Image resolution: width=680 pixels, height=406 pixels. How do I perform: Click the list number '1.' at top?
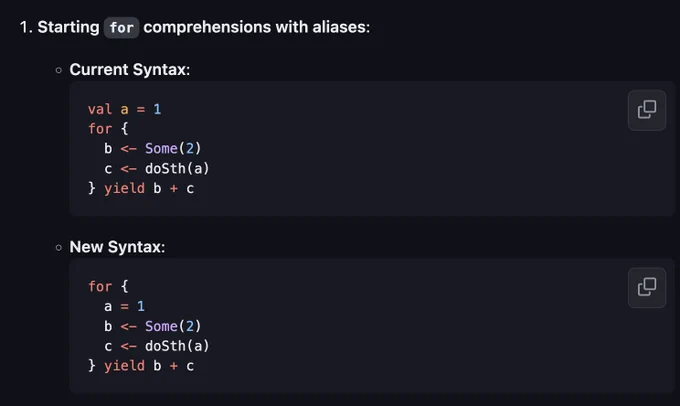26,27
